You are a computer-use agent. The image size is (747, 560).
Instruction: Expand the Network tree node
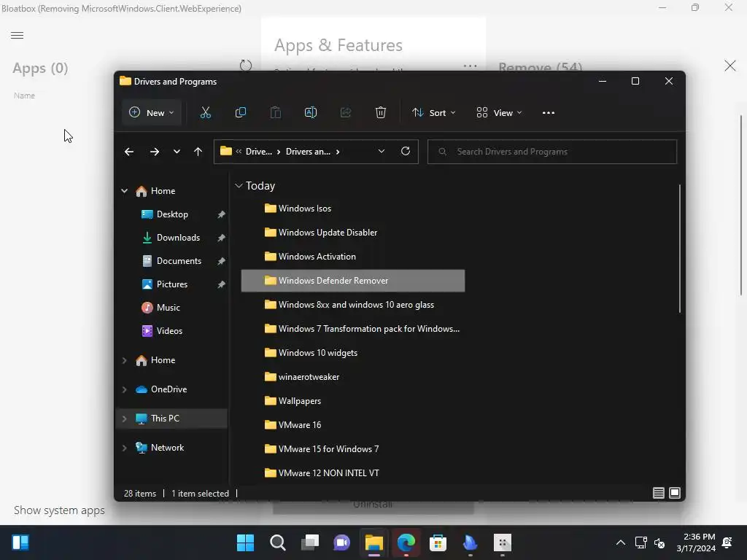[124, 448]
